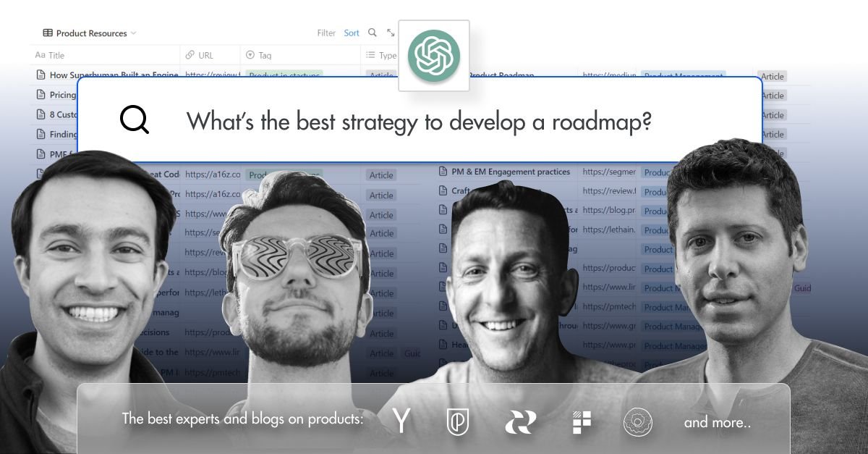Click the link icon in the URL column header

190,55
